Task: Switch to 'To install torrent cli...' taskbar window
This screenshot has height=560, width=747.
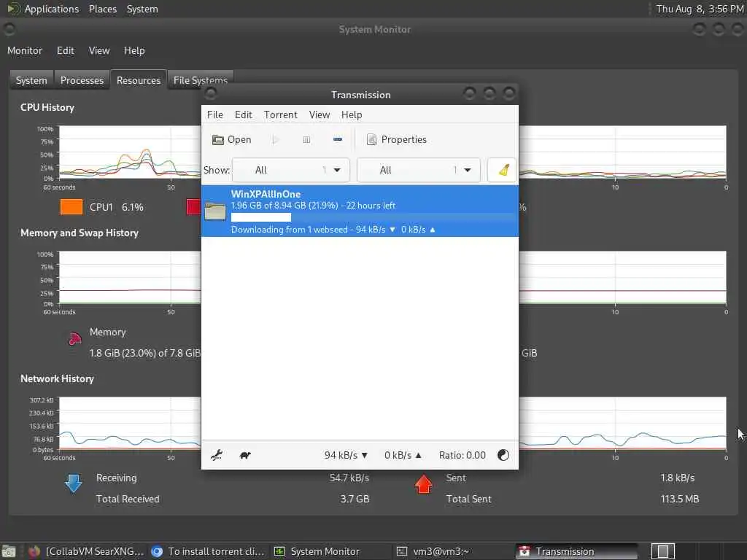Action: pyautogui.click(x=207, y=551)
